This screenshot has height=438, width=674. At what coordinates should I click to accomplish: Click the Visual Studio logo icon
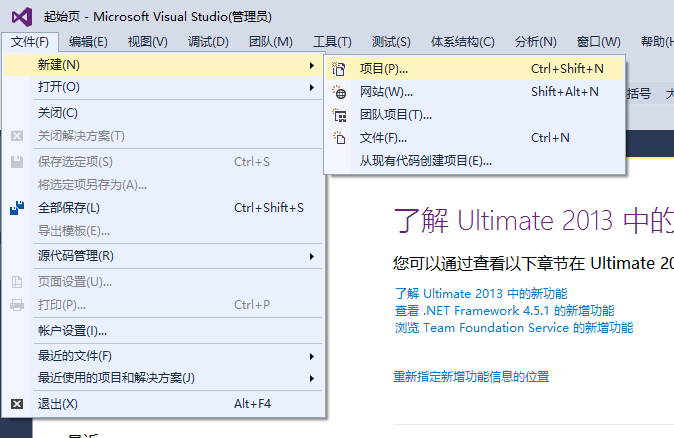[22, 17]
